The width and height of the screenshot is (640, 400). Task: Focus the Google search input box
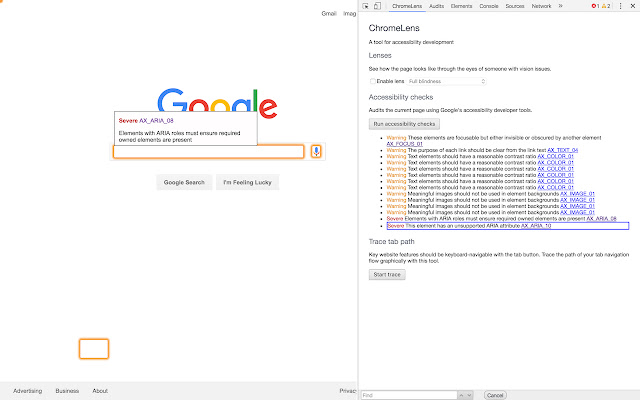pyautogui.click(x=209, y=151)
